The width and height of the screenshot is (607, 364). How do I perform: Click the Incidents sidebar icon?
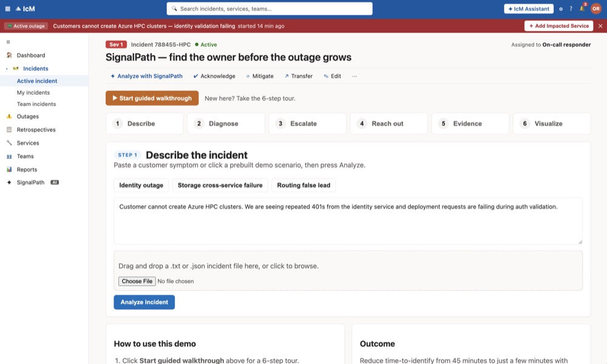coord(16,69)
